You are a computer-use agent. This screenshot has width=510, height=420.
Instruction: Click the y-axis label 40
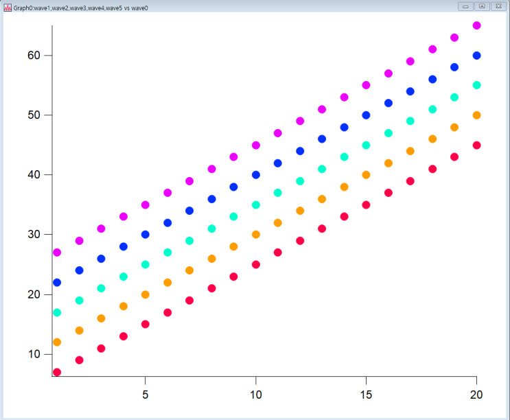coord(34,174)
